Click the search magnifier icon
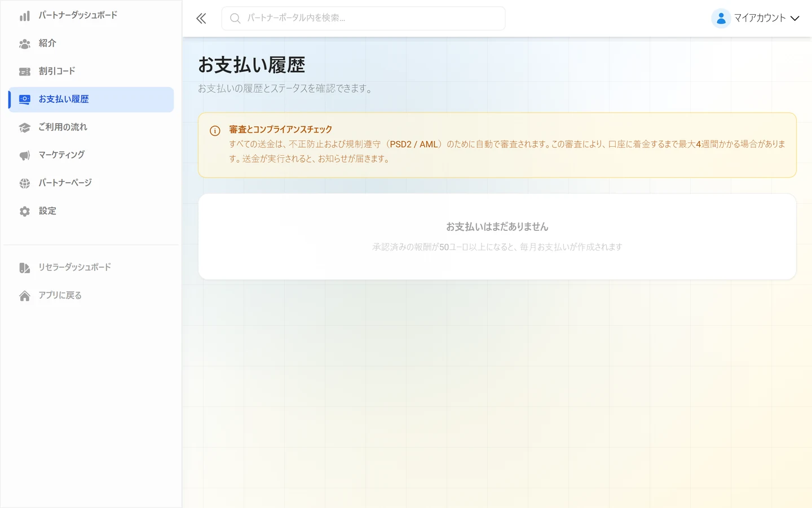812x508 pixels. [x=235, y=19]
